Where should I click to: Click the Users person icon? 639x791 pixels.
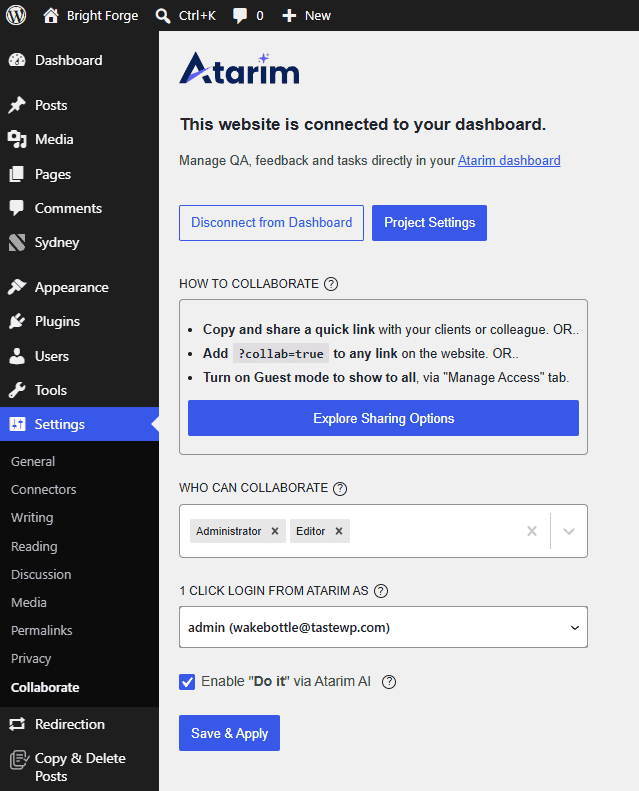(x=17, y=356)
